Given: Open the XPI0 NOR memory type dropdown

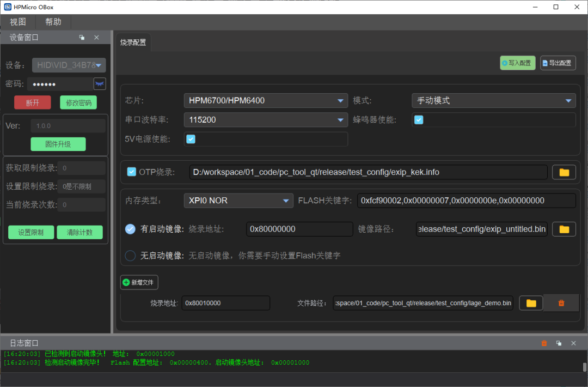Looking at the screenshot, I should pyautogui.click(x=238, y=201).
